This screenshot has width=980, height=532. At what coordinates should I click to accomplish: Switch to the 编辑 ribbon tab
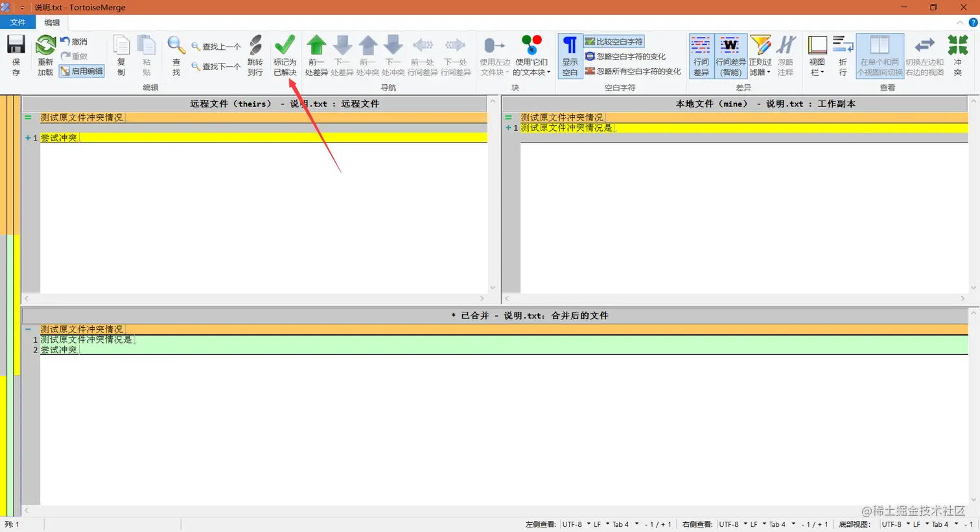point(52,23)
